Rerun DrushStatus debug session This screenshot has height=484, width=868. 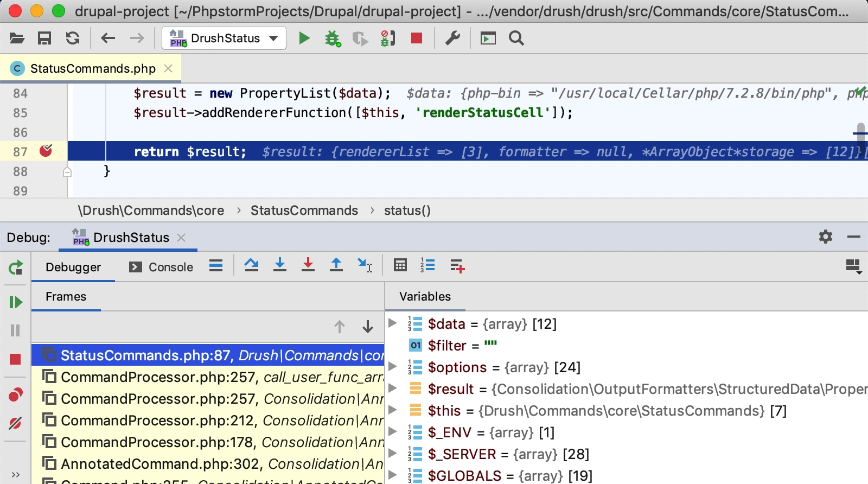click(16, 268)
